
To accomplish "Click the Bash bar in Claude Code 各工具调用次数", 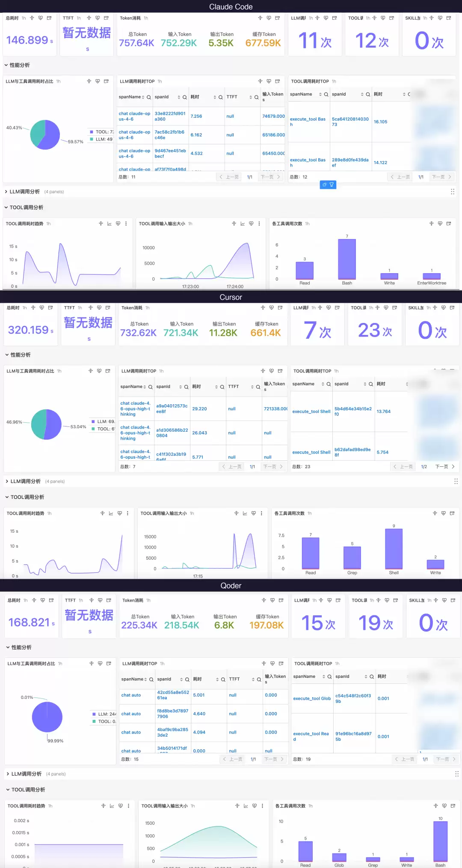I will 347,259.
